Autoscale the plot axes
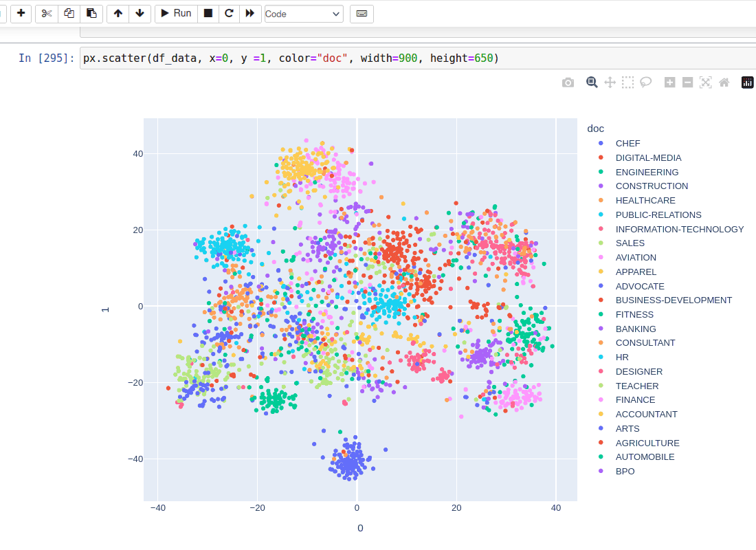The height and width of the screenshot is (550, 756). point(705,81)
